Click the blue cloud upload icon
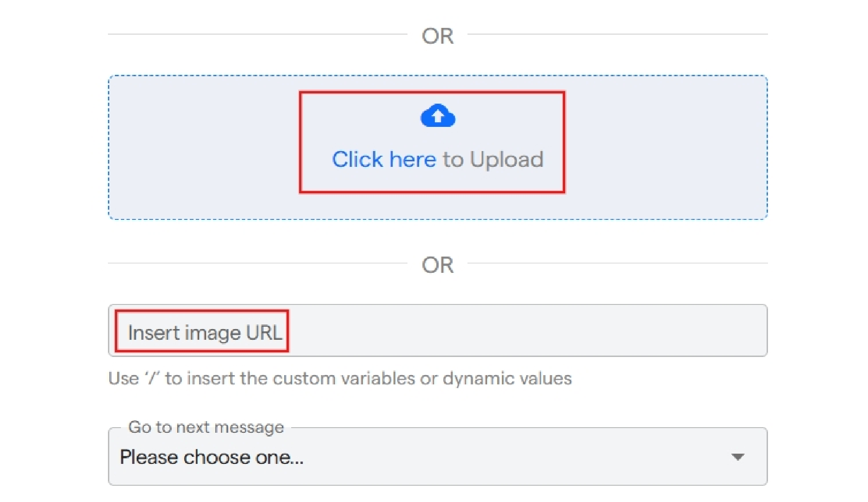 click(x=438, y=116)
